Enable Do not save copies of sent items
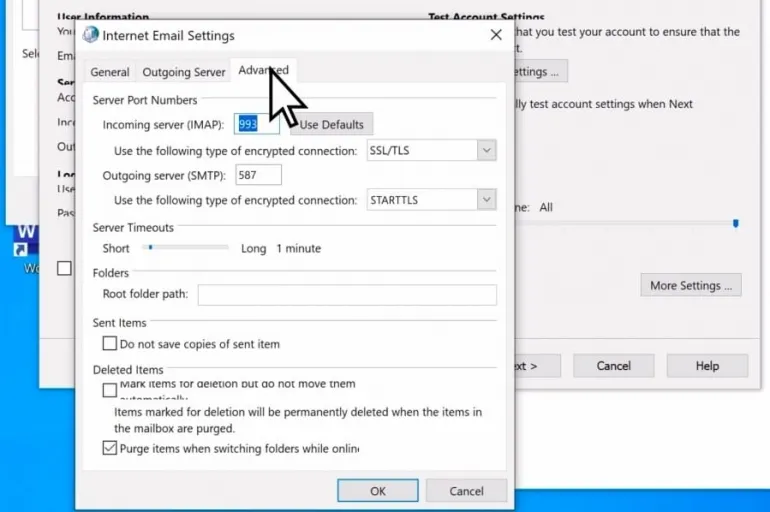The height and width of the screenshot is (512, 770). [x=110, y=344]
